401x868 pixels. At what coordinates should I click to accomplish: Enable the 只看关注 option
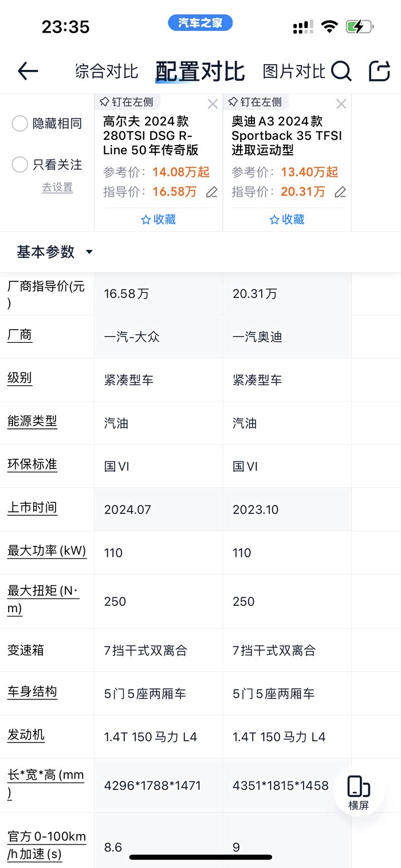tap(20, 165)
